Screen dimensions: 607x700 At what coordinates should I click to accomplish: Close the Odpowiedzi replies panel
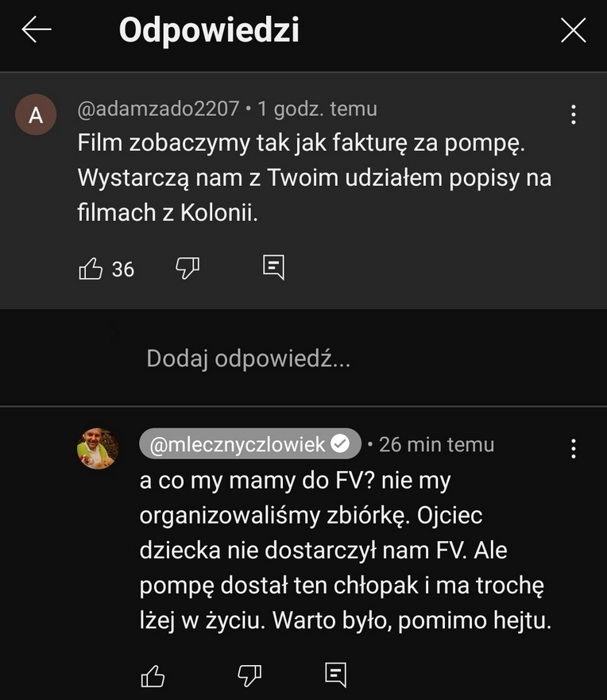(x=573, y=30)
